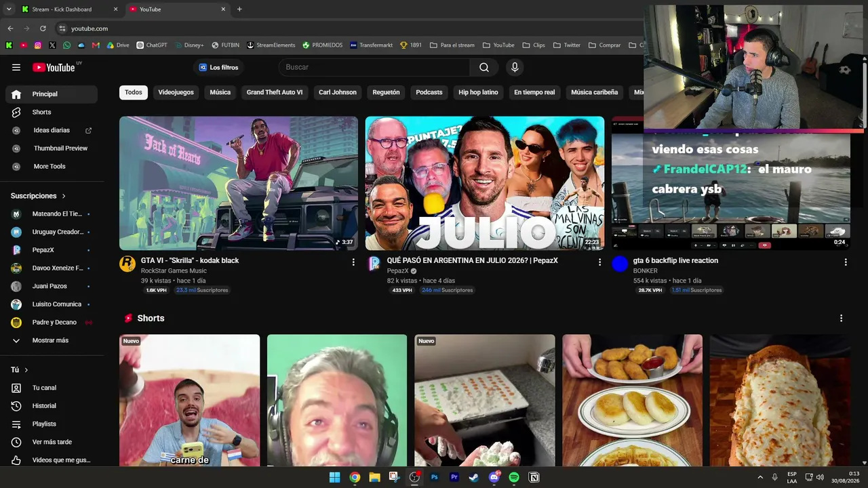
Task: Open the StreamElements bookmark
Action: pos(271,45)
